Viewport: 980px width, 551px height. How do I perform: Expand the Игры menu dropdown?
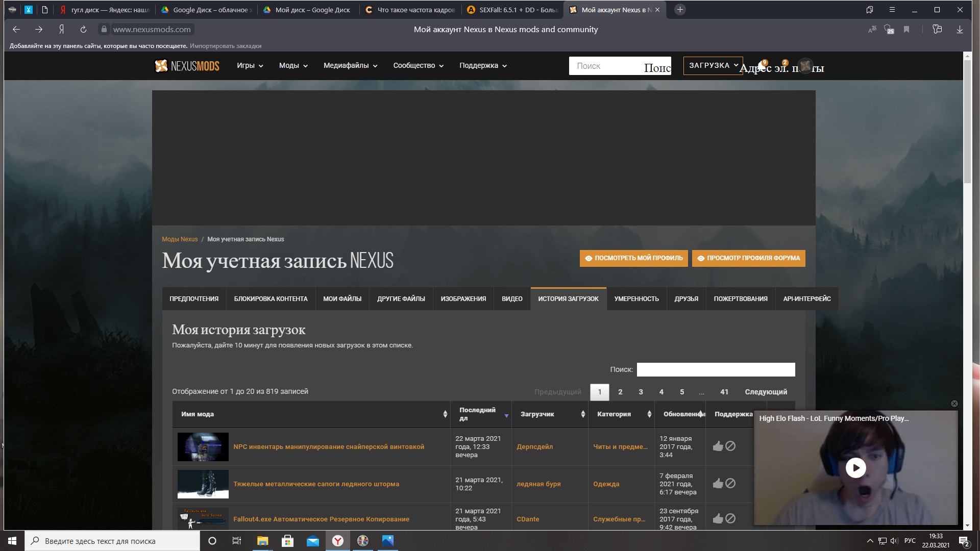(x=250, y=66)
